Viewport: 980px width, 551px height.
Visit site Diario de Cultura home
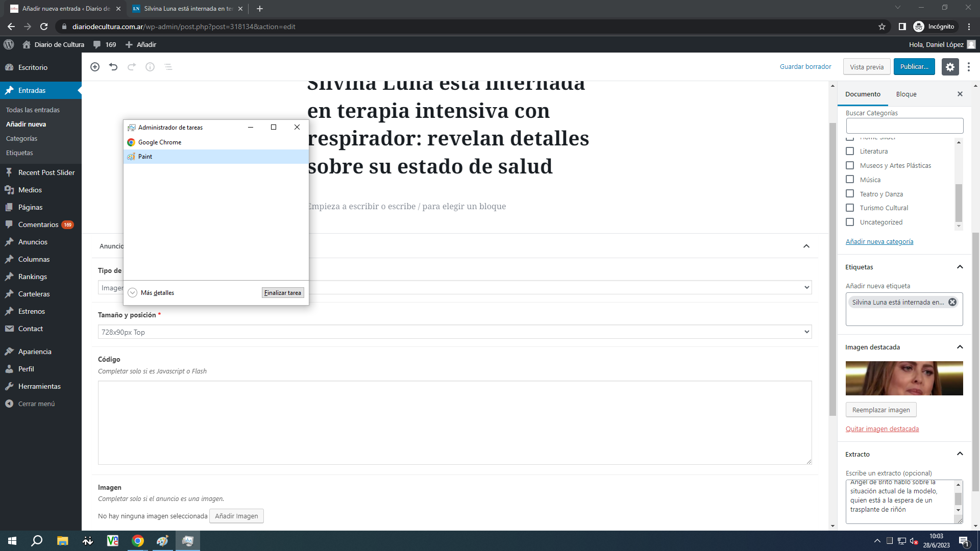[x=54, y=44]
